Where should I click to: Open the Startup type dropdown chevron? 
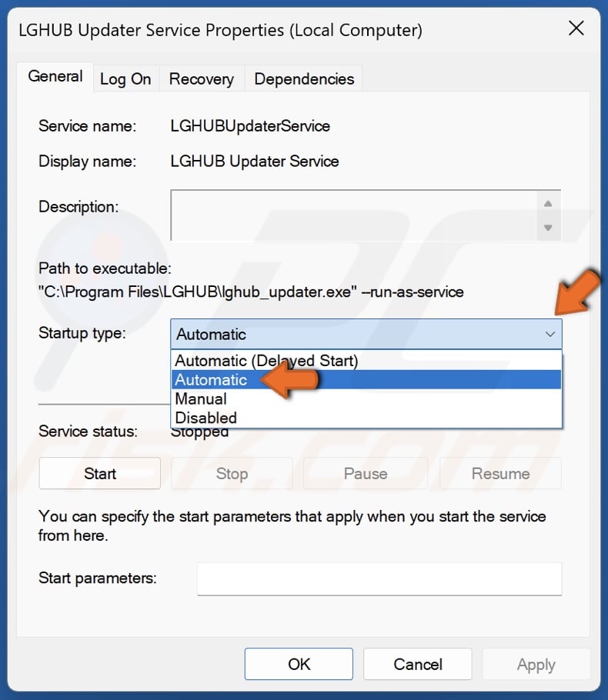[x=549, y=335]
